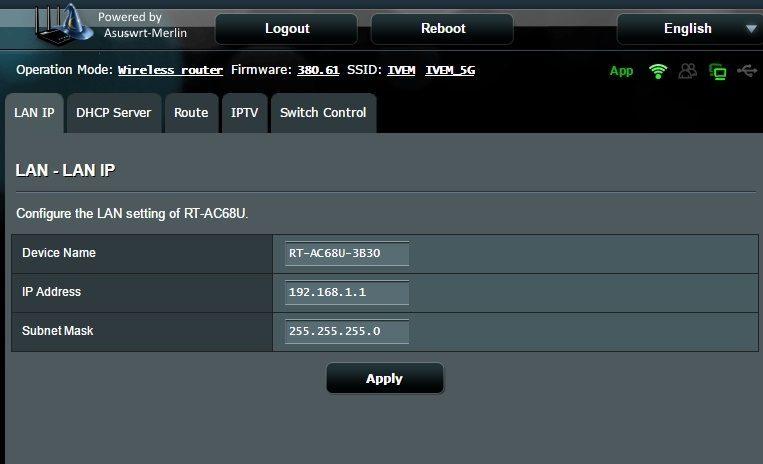Image resolution: width=763 pixels, height=464 pixels.
Task: Open the connected clients status icon
Action: 687,71
